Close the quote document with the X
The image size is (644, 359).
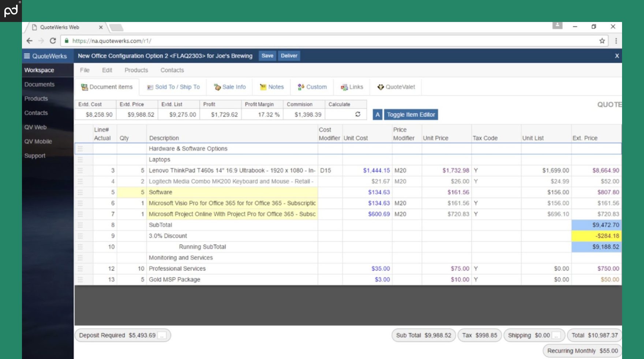(x=617, y=56)
